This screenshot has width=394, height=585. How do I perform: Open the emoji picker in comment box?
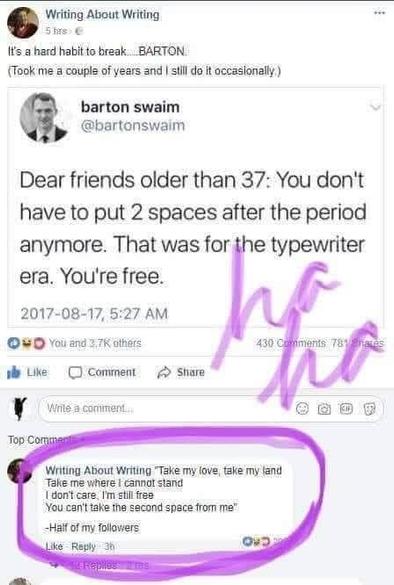(x=302, y=409)
